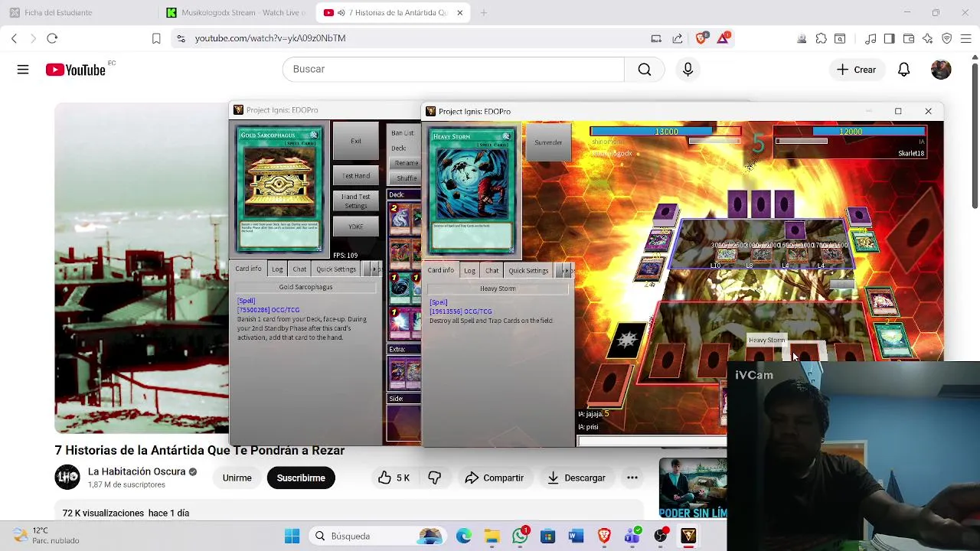Click the YouTube Buscar search field
Screen dimensions: 980x551
point(453,70)
